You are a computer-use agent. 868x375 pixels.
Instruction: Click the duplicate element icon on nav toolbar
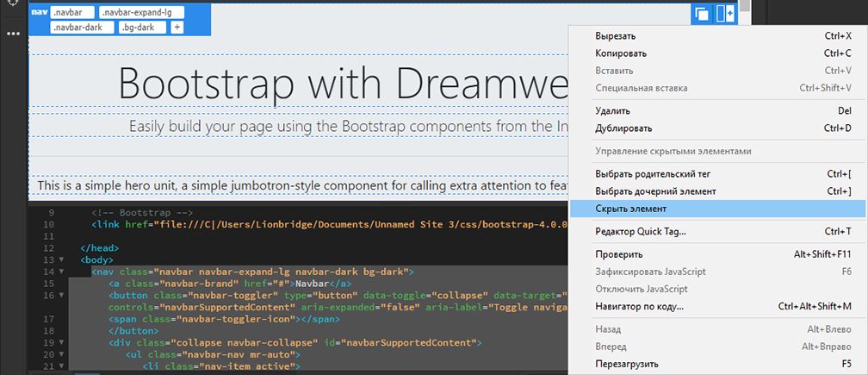pos(702,15)
